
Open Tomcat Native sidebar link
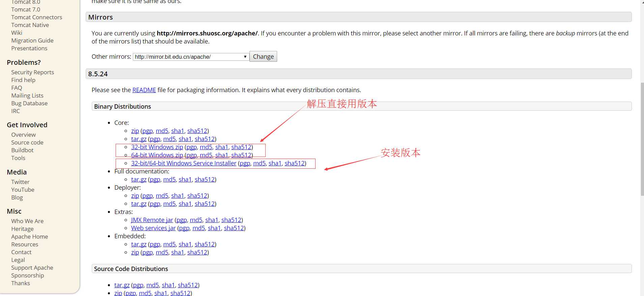pyautogui.click(x=30, y=25)
